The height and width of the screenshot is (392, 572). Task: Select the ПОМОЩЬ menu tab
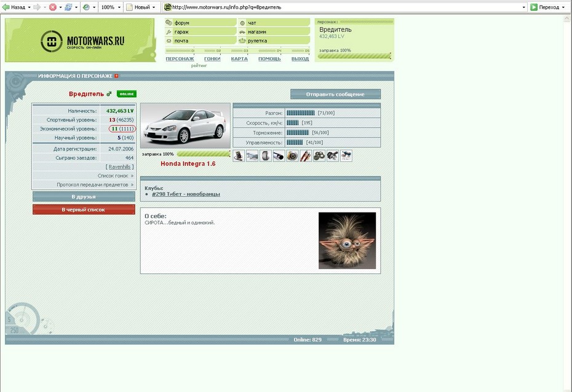coord(269,58)
